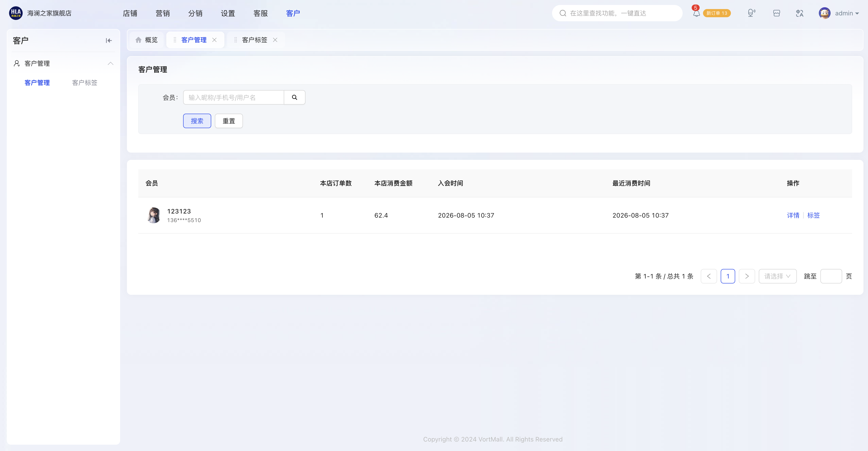
Task: Open the 设置 top menu
Action: [x=228, y=13]
